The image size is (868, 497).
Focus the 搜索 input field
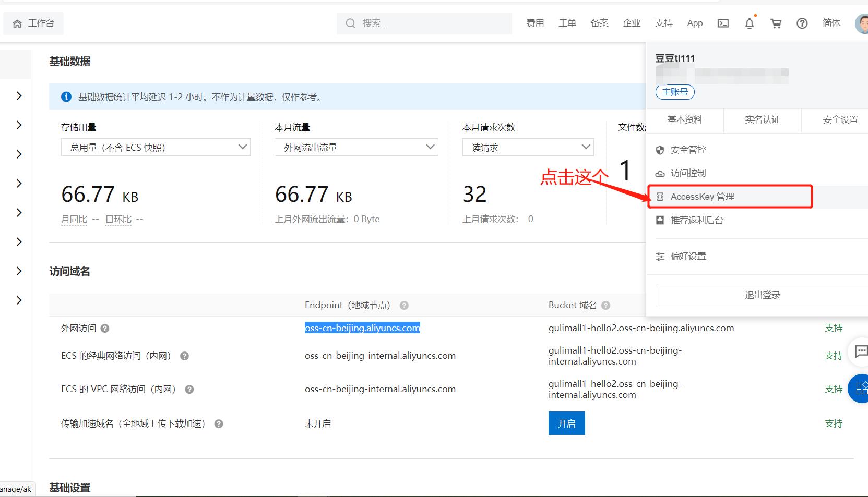[424, 23]
